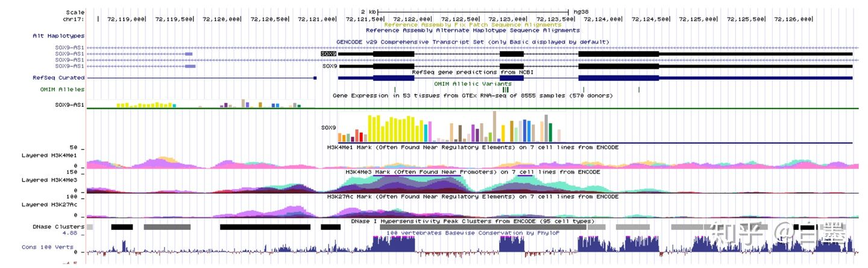Viewport: 868px width, 268px height.
Task: Click position marker 72,121,000 on ruler
Action: [x=316, y=19]
